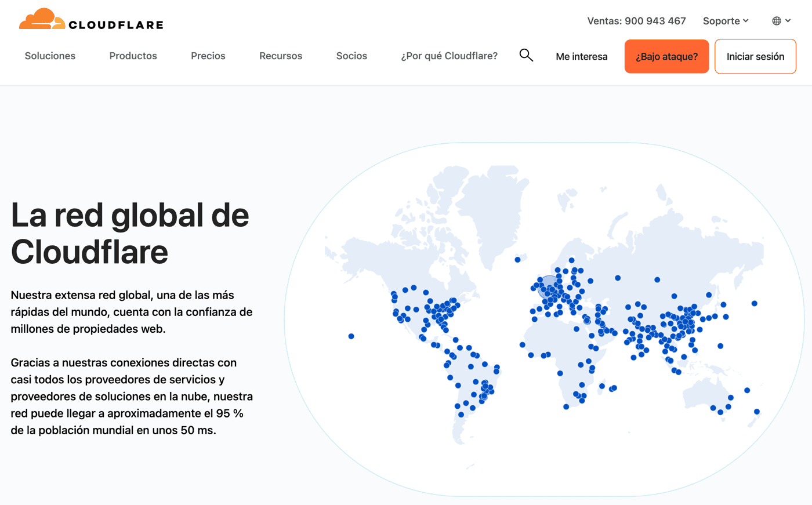Open the Socios menu
Image resolution: width=812 pixels, height=505 pixels.
[351, 56]
